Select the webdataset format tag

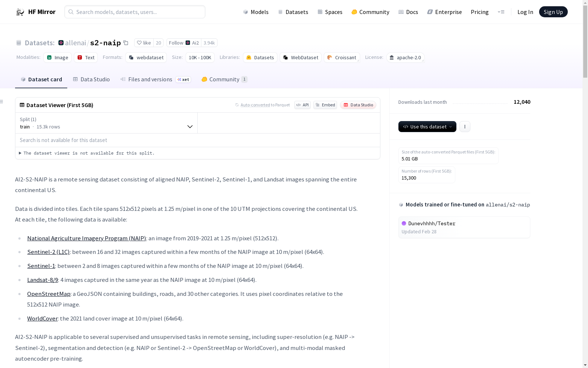(146, 57)
